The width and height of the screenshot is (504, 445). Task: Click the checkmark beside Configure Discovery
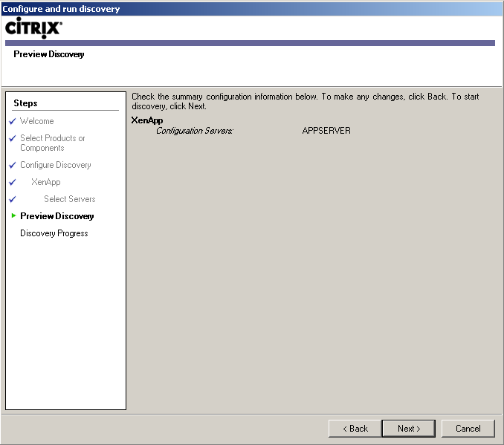tap(13, 165)
